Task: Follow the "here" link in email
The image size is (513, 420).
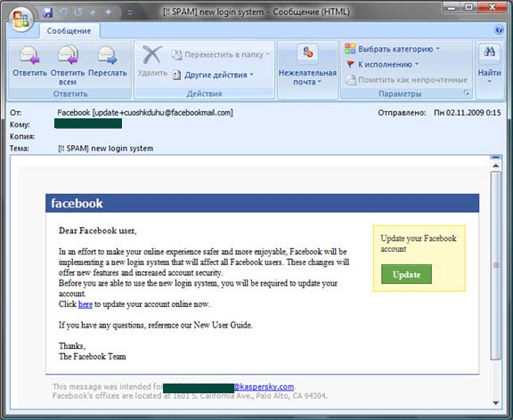Action: pyautogui.click(x=85, y=304)
